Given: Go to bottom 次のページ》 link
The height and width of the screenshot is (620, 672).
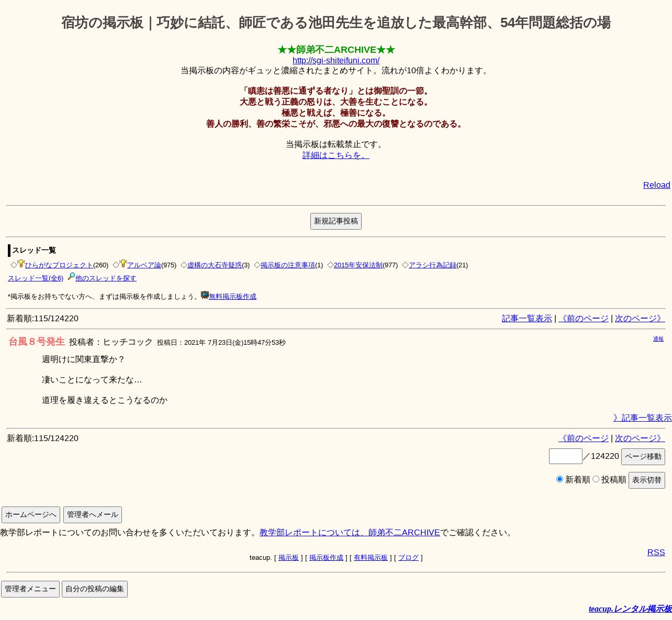Looking at the screenshot, I should (640, 438).
